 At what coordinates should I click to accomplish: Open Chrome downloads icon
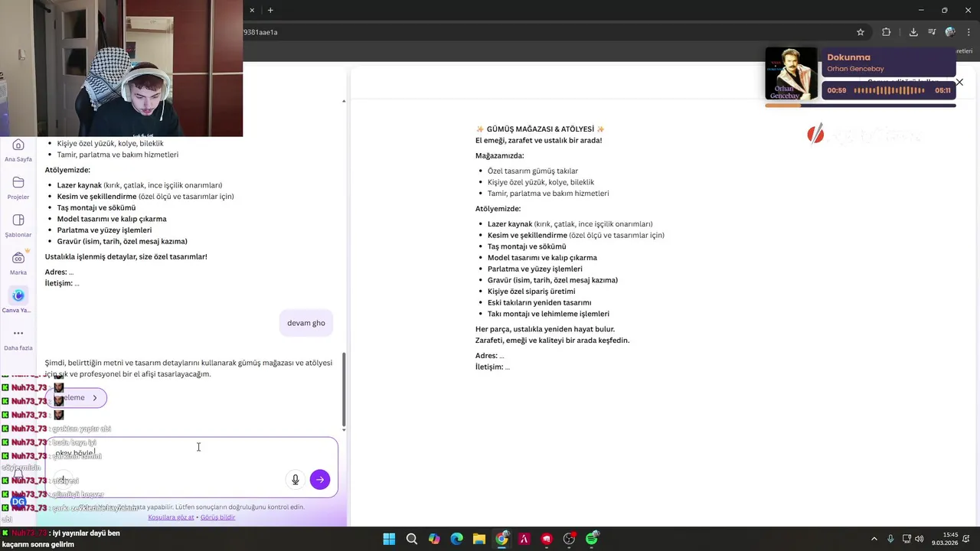(913, 32)
